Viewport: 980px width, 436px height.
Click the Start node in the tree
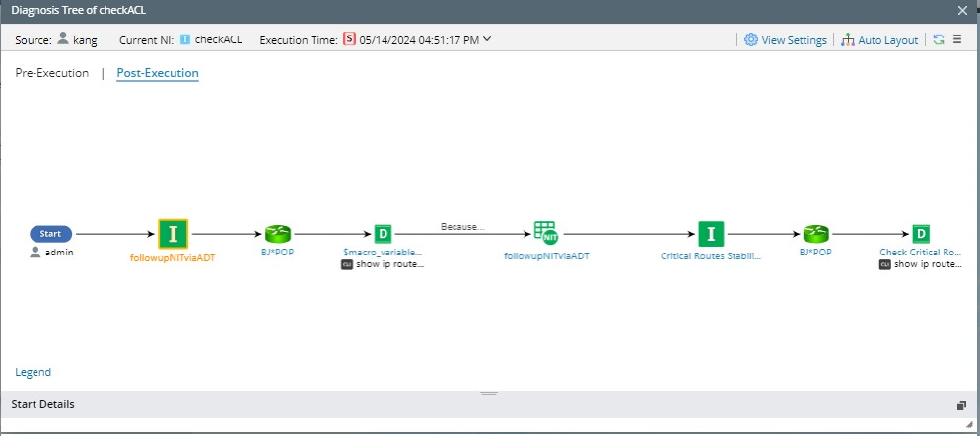[50, 234]
